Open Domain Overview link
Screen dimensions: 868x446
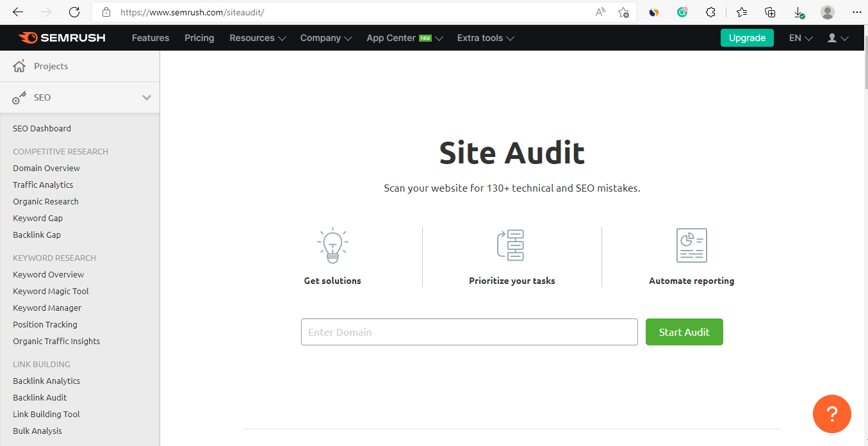[46, 168]
